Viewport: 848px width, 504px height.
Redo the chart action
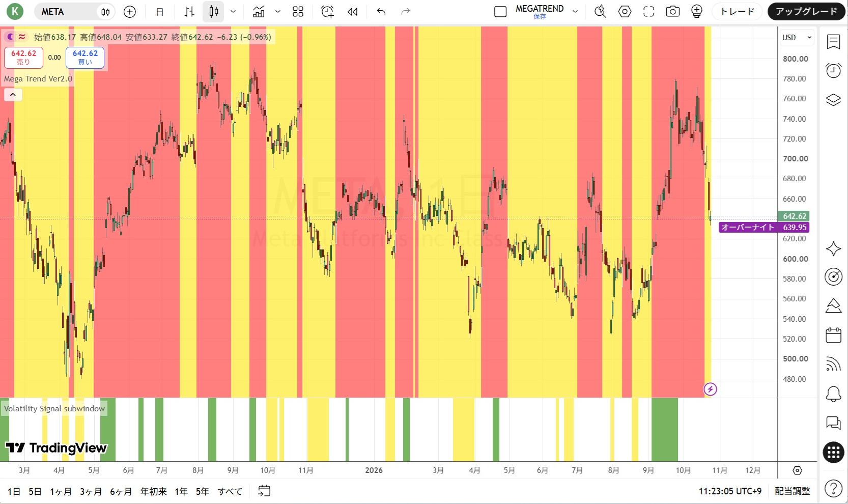[406, 12]
